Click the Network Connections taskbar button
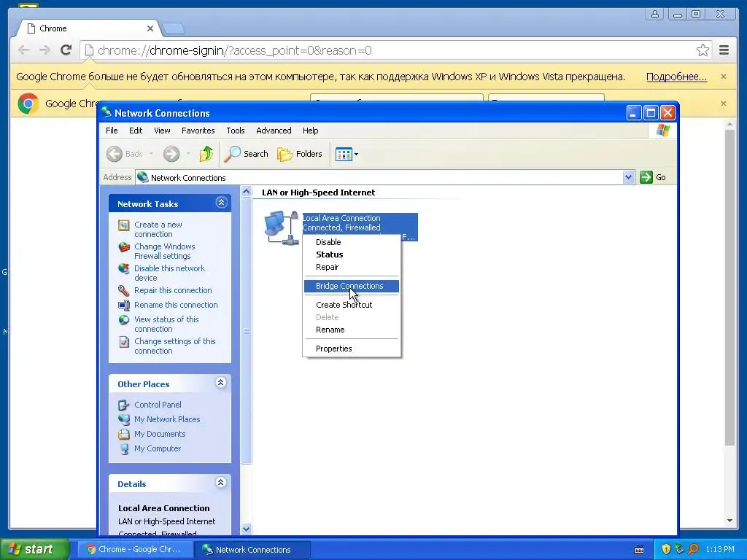Image resolution: width=747 pixels, height=560 pixels. pos(252,550)
